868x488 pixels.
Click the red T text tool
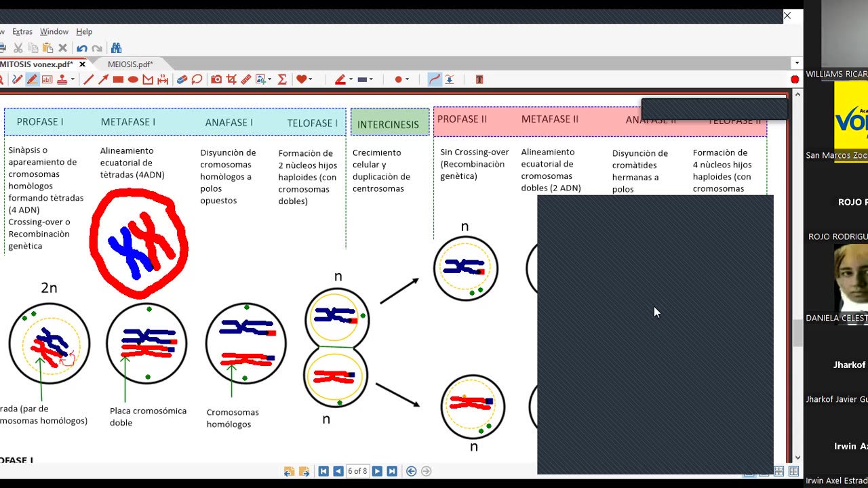tap(479, 79)
